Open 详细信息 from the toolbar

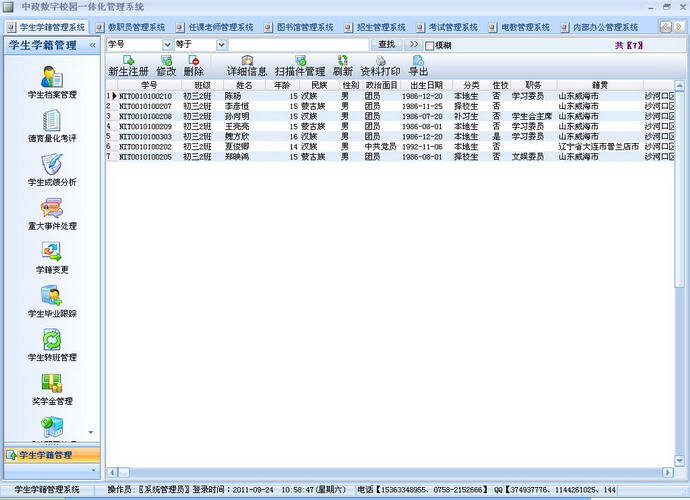click(247, 66)
